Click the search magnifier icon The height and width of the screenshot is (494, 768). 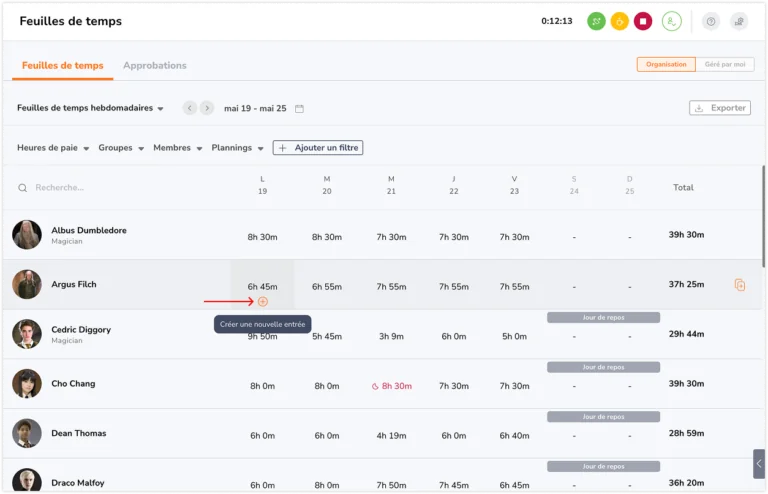(x=23, y=188)
